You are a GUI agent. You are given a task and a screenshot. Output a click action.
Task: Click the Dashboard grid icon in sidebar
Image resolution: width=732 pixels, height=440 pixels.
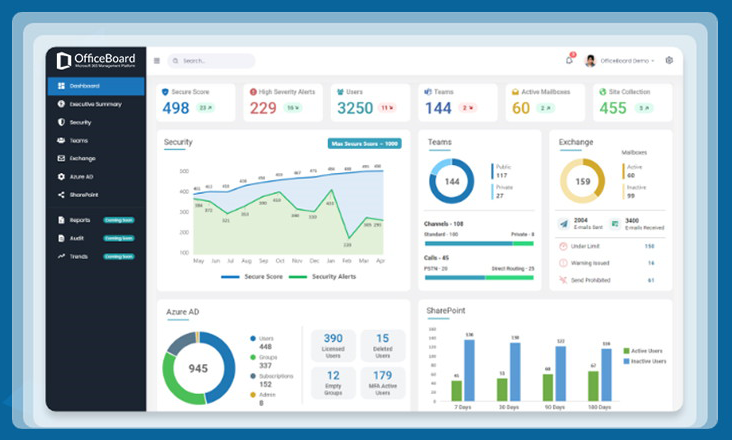61,86
